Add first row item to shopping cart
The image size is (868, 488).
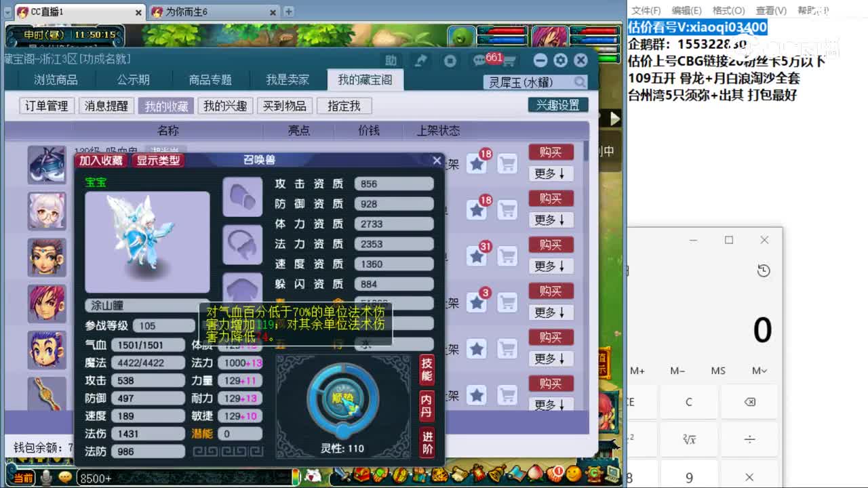(x=507, y=163)
